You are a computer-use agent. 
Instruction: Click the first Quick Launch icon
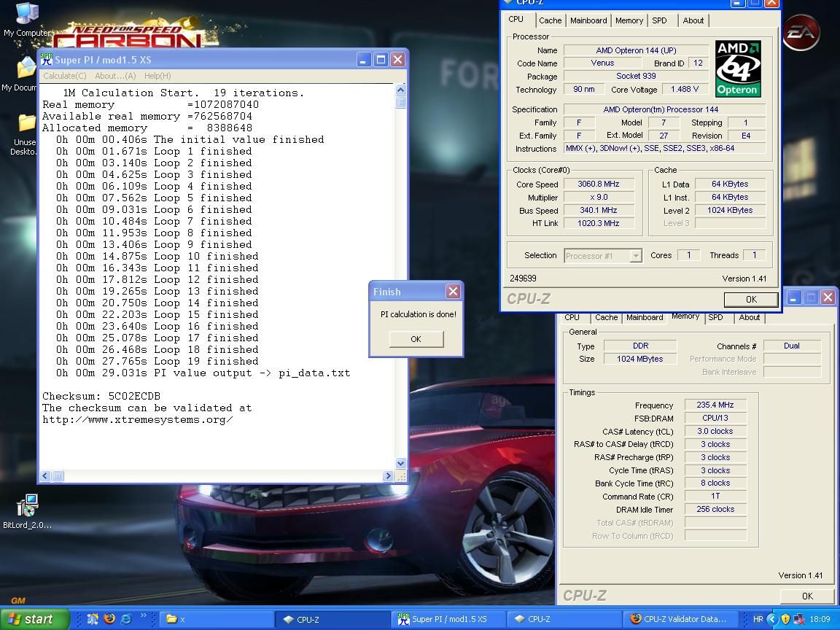93,619
